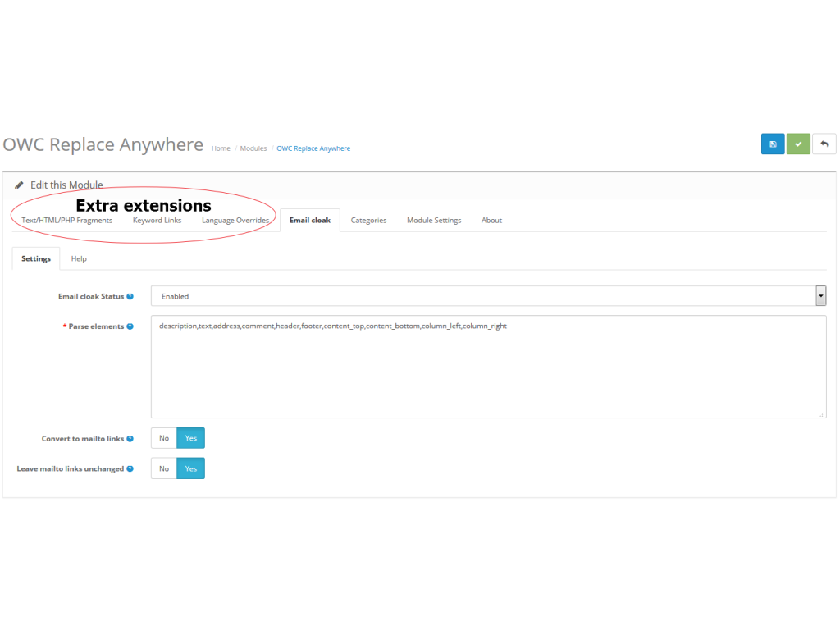Click help icon next to Convert to mailto links

[x=130, y=439]
